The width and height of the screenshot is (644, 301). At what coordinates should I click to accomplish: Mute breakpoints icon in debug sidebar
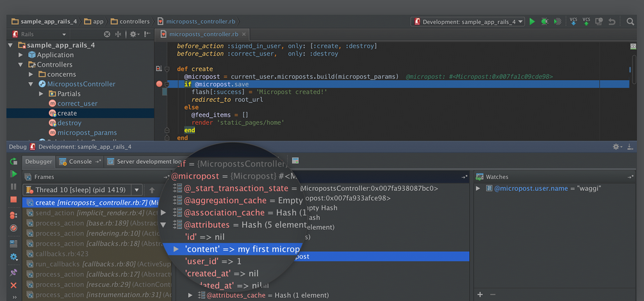coord(13,228)
